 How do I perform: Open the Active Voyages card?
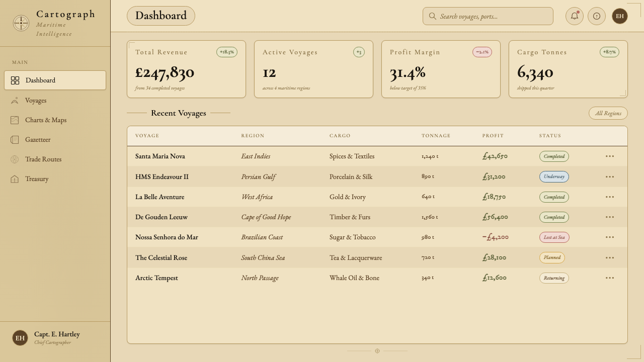tap(313, 69)
